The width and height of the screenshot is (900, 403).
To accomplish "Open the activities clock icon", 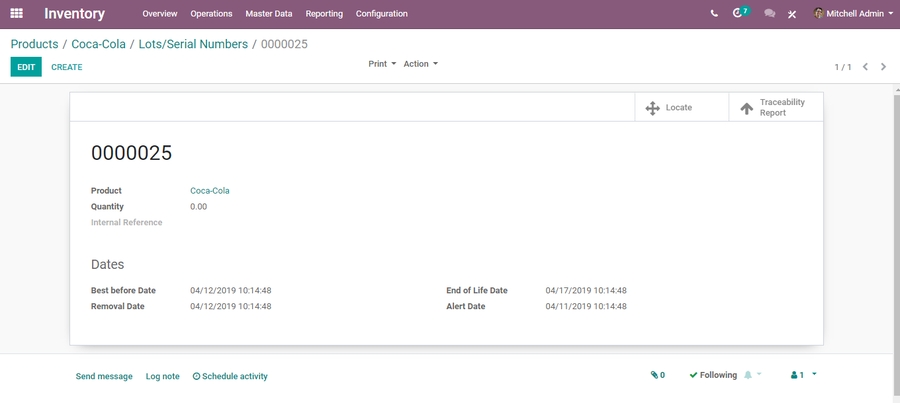I will tap(739, 14).
